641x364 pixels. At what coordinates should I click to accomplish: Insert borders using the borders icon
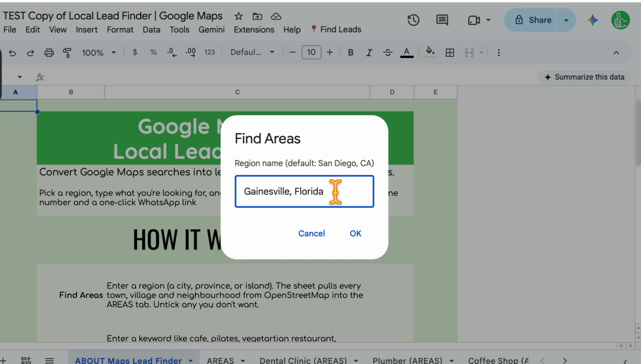[x=450, y=53]
